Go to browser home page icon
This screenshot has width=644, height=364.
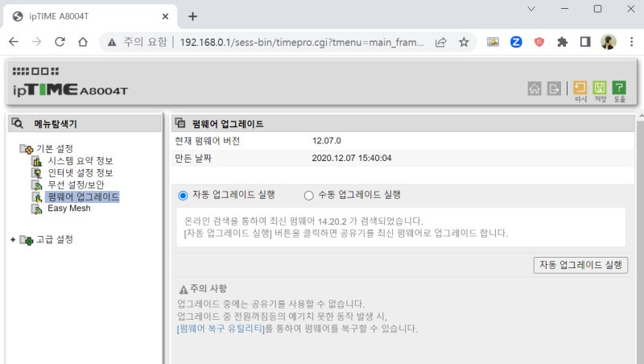pyautogui.click(x=83, y=42)
